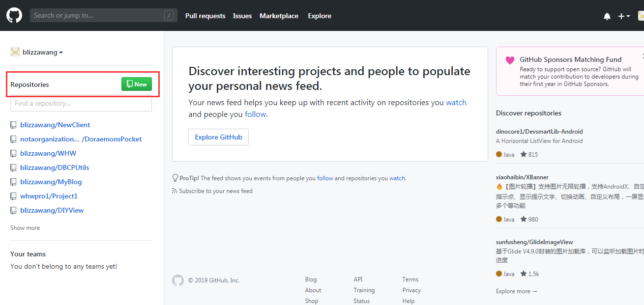Click Java language dot for DevsmartLib-Android

pos(499,154)
